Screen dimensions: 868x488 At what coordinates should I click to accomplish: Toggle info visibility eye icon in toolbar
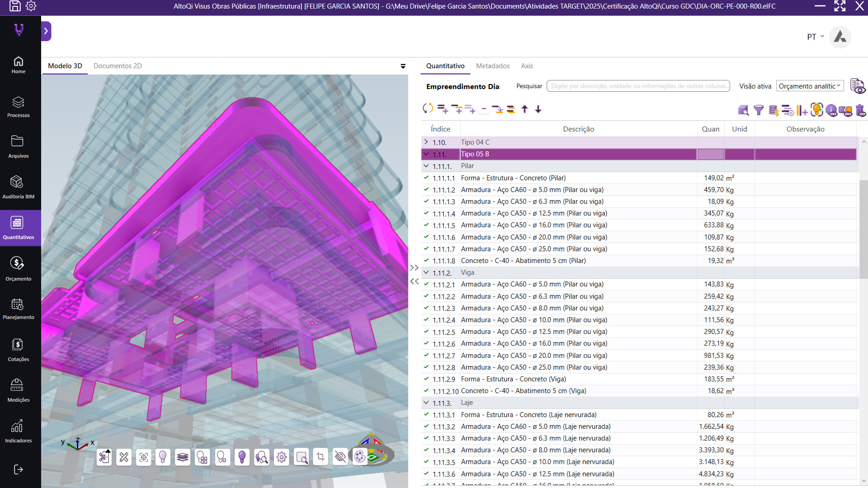click(831, 110)
